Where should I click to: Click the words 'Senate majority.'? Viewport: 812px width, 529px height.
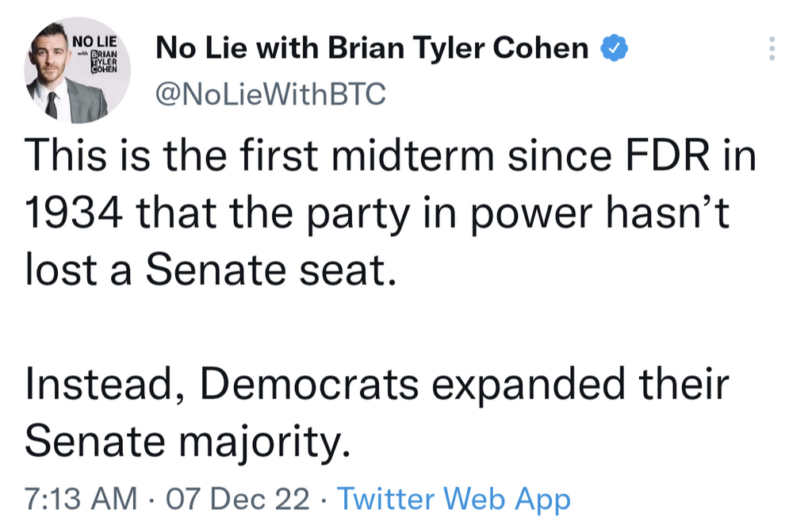click(x=186, y=441)
